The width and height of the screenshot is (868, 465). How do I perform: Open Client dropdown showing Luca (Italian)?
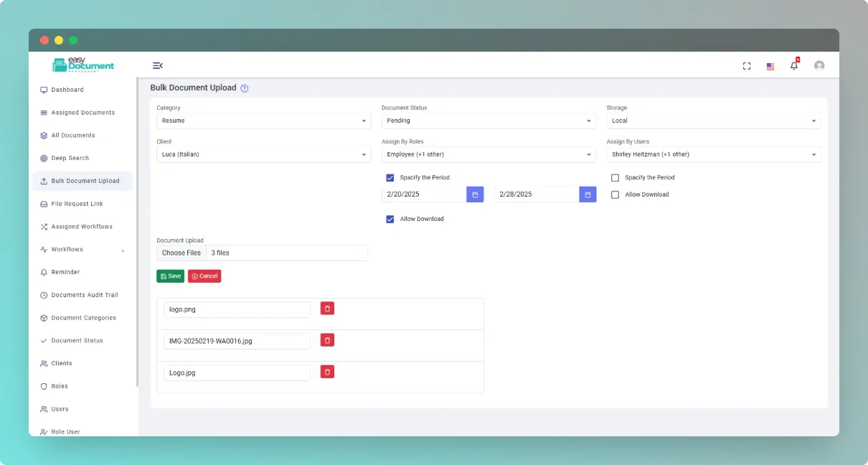[x=264, y=154]
